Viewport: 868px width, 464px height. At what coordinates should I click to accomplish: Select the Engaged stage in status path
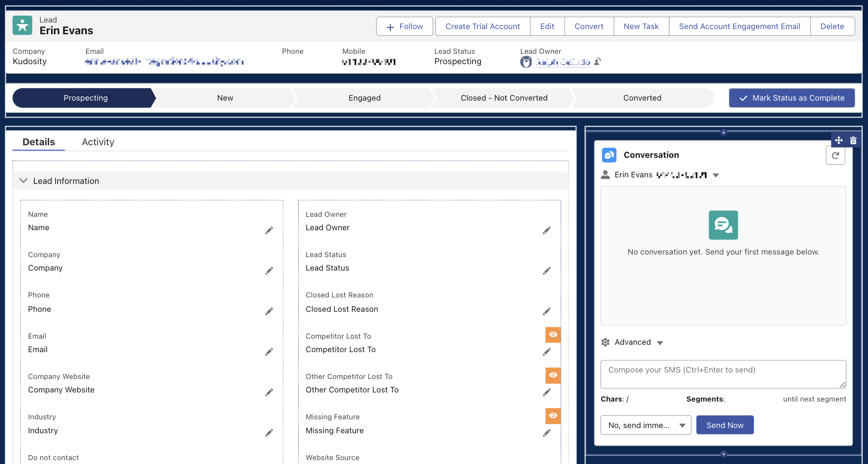365,98
